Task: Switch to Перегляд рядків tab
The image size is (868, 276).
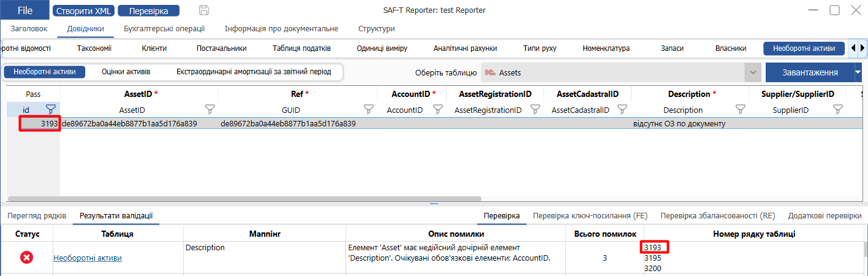Action: (37, 216)
